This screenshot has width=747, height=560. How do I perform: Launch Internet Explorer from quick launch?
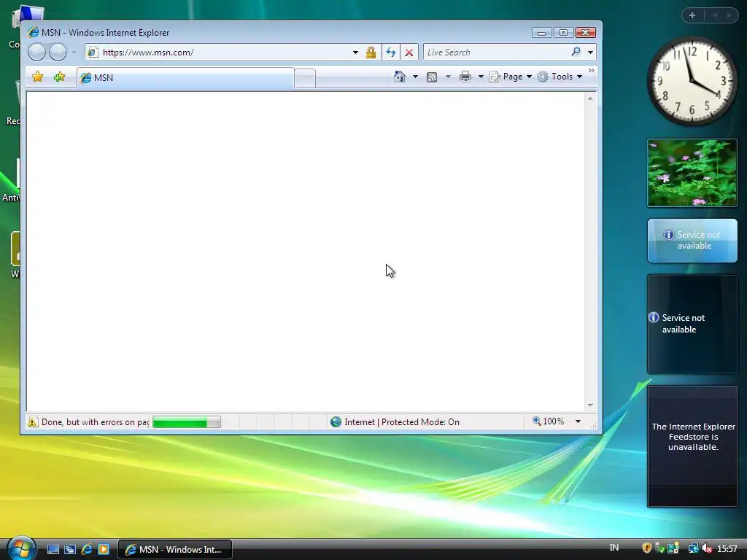point(87,550)
